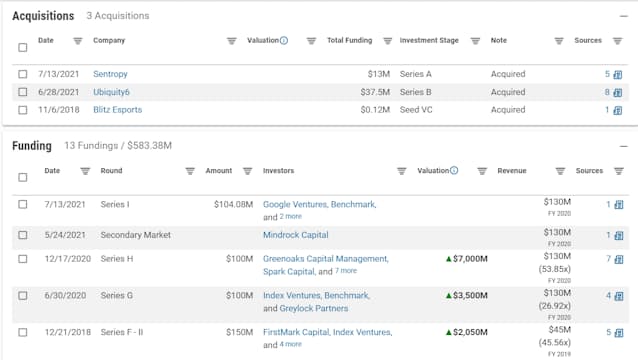
Task: Filter the Funding Revenue column
Action: pos(560,171)
